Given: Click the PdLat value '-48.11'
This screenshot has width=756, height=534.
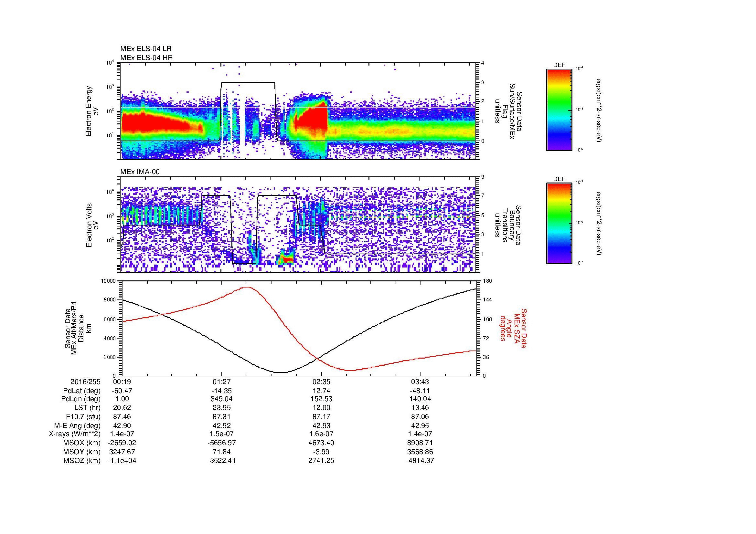Looking at the screenshot, I should tap(420, 391).
